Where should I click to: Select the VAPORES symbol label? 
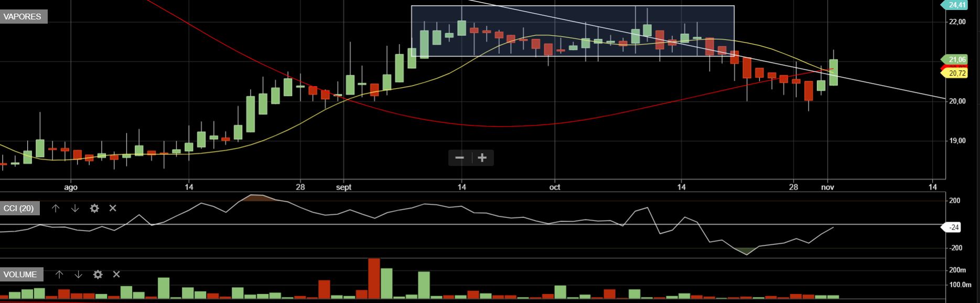pos(24,16)
